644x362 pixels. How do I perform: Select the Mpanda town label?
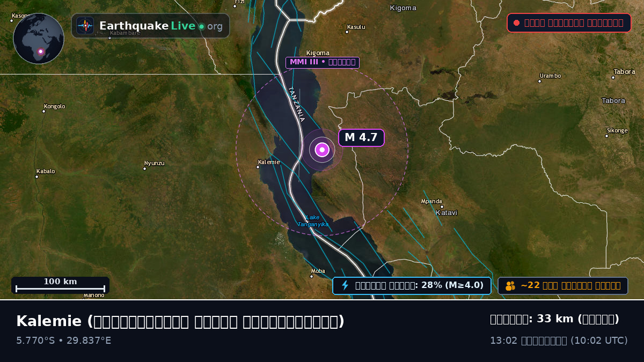(431, 201)
